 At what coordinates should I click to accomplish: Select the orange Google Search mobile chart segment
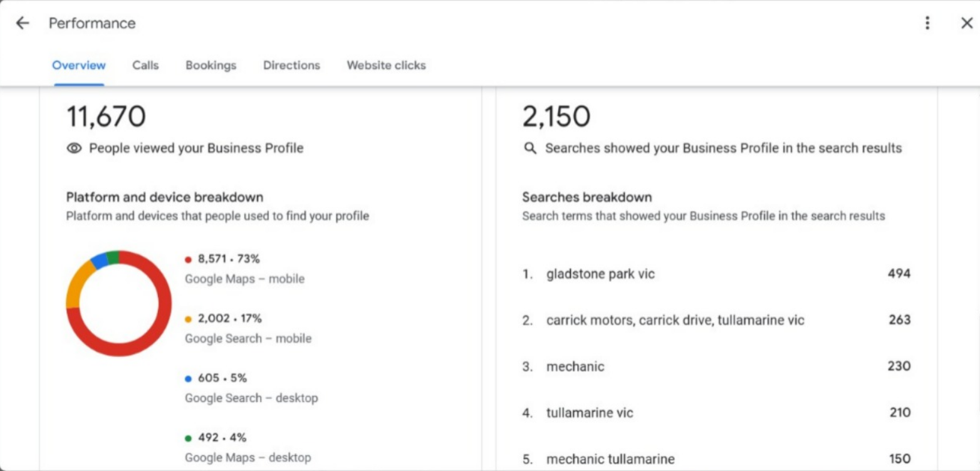75,288
